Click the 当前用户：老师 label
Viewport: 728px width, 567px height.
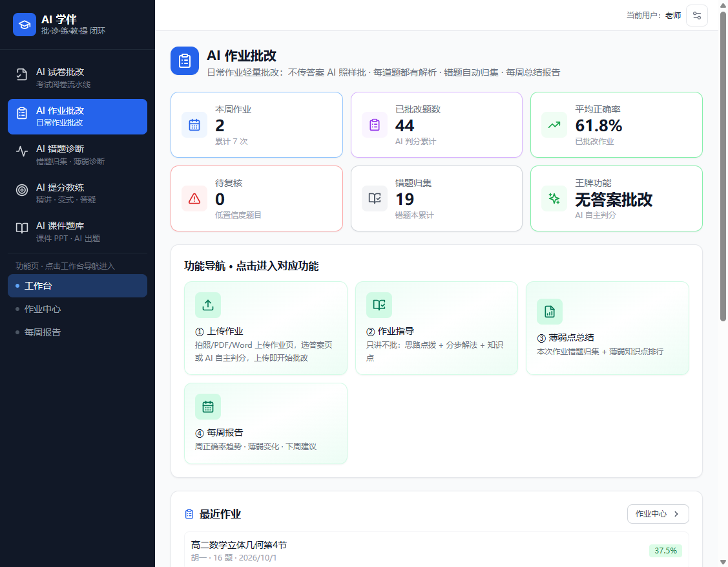coord(654,16)
